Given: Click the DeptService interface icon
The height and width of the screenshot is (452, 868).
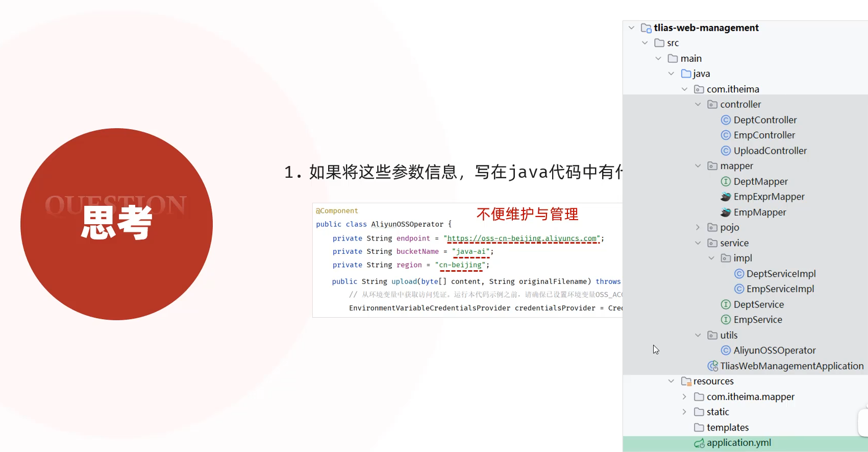Looking at the screenshot, I should [726, 304].
